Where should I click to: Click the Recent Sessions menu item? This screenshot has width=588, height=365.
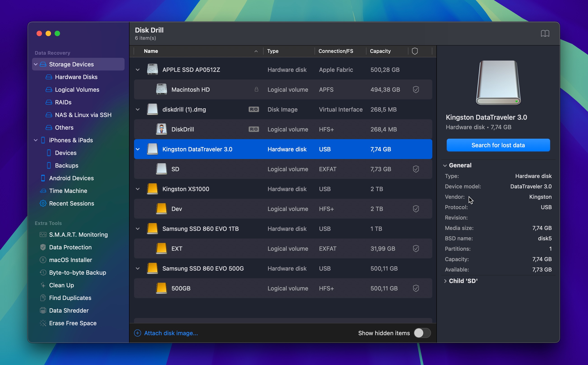[x=72, y=203]
